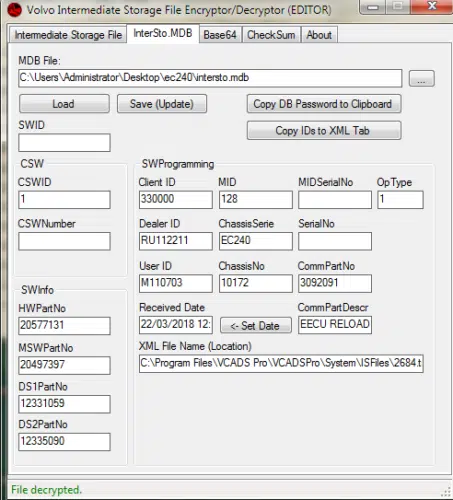Click the CSWID field containing 1
453x500 pixels.
click(64, 200)
